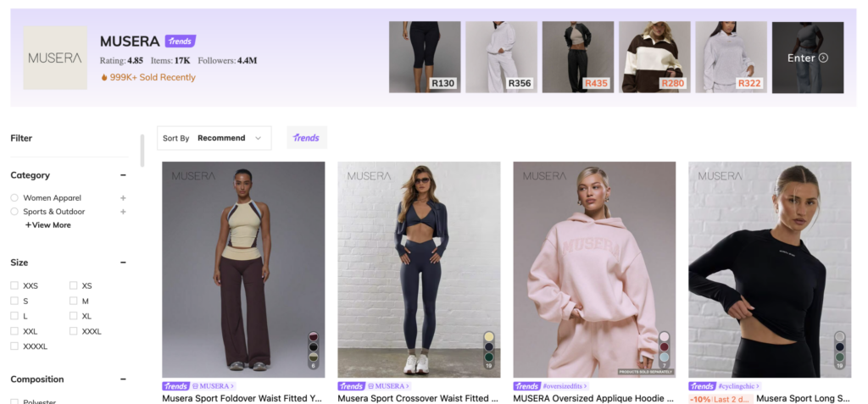Select black swatch on Foldover Waist product
The width and height of the screenshot is (868, 404).
point(314,346)
